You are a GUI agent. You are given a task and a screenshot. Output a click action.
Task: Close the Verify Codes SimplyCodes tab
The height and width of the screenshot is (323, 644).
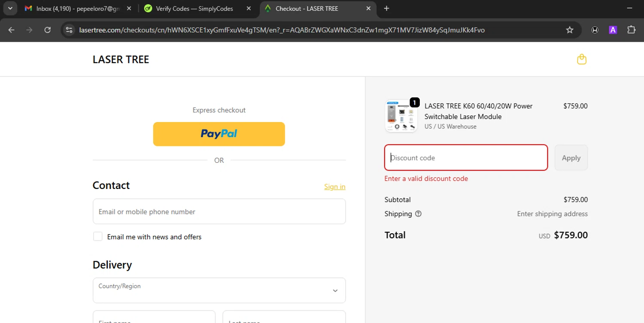click(x=249, y=9)
